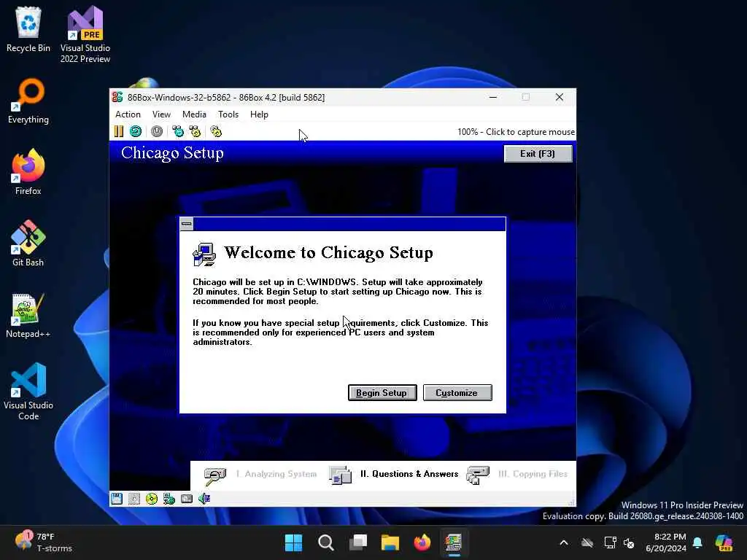Select the Firefox desktop shortcut
This screenshot has height=560, width=747.
[28, 172]
